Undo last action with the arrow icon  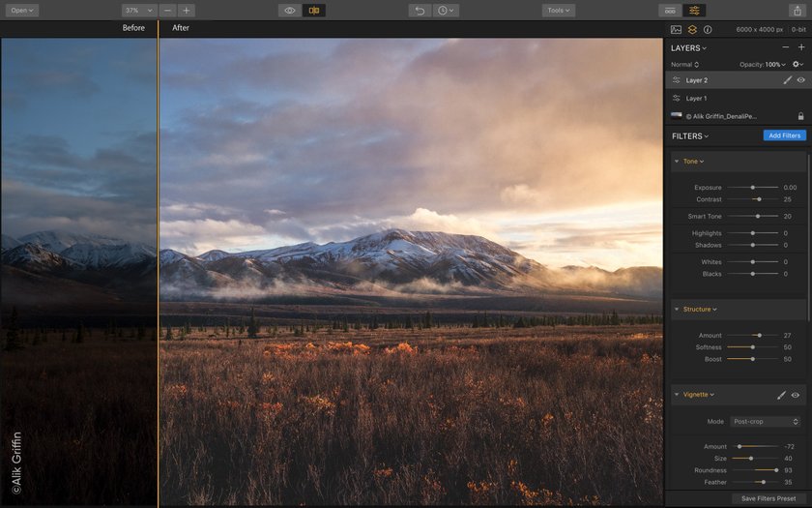[x=420, y=11]
